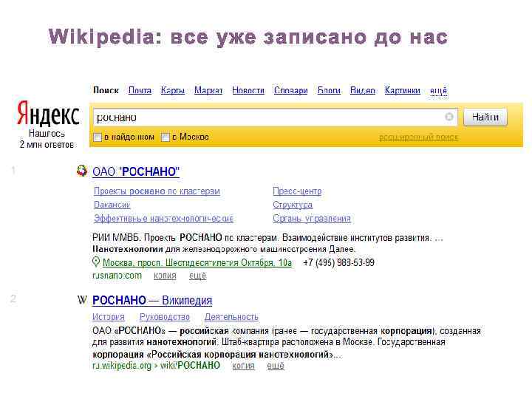
Task: Clear the search field with the X icon
Action: coord(449,117)
